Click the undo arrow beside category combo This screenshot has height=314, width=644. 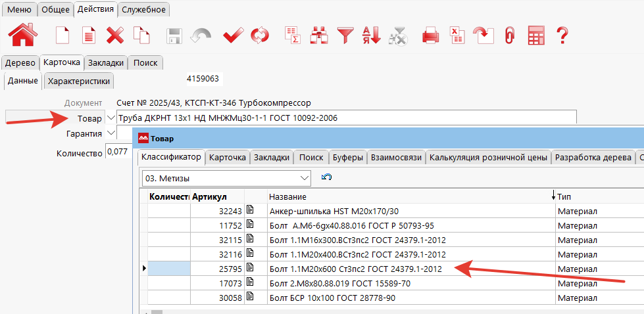tap(326, 177)
